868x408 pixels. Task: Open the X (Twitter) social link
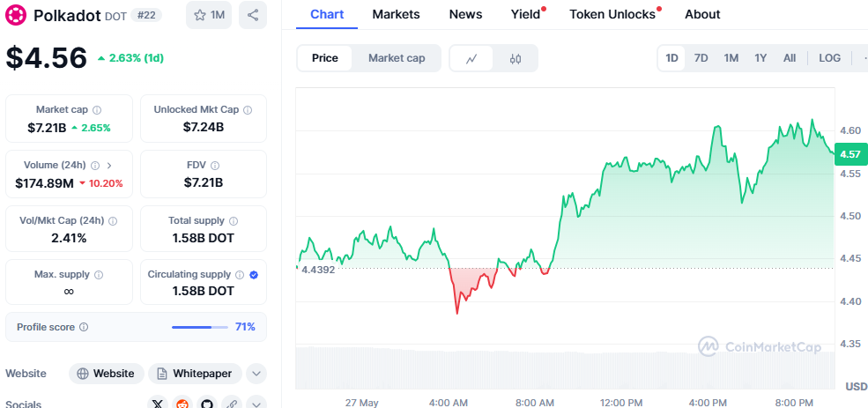click(x=159, y=403)
